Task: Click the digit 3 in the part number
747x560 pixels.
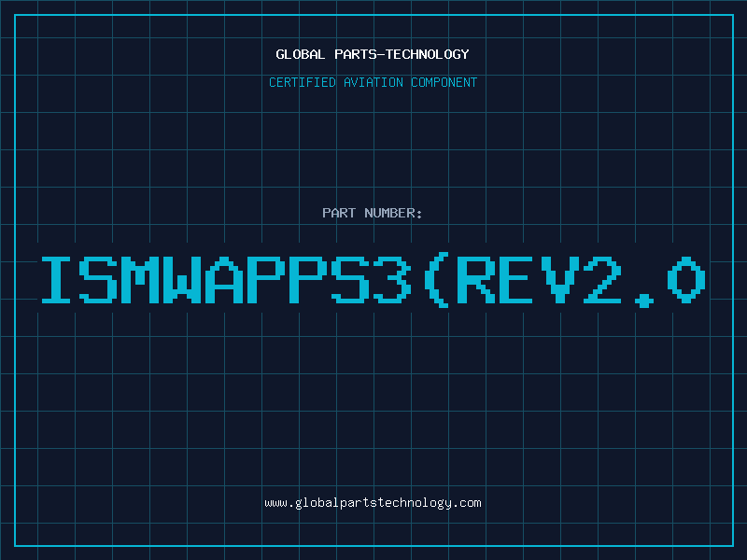Action: [391, 280]
